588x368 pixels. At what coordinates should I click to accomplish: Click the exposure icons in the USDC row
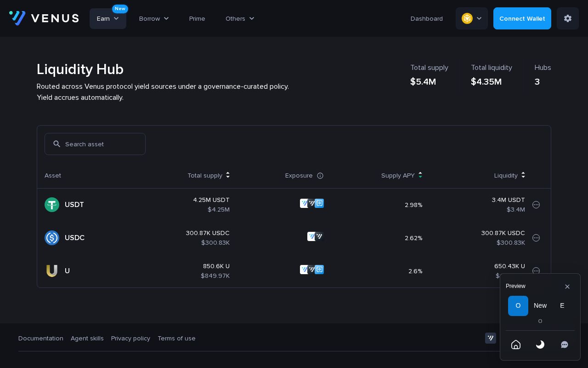click(316, 236)
